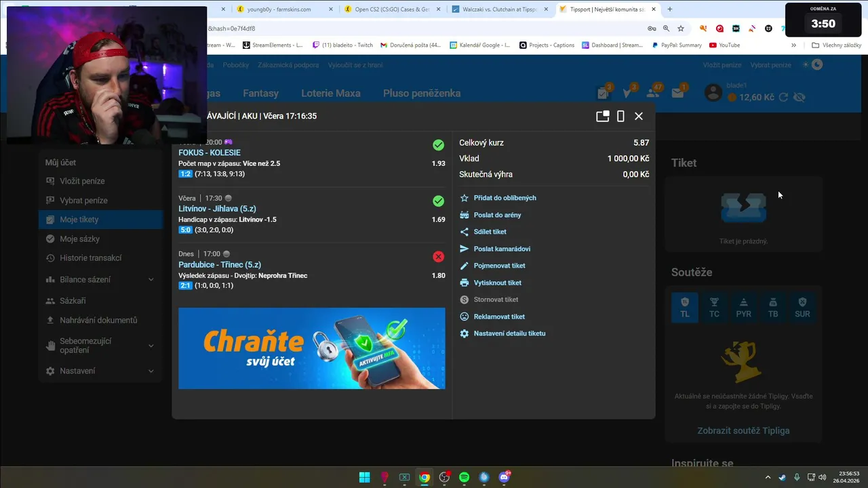868x488 pixels.
Task: Click the Přidat do oblíbených star icon
Action: [465, 198]
